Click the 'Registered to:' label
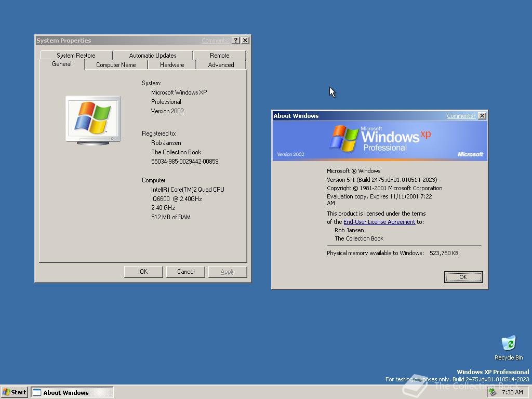 pyautogui.click(x=159, y=134)
